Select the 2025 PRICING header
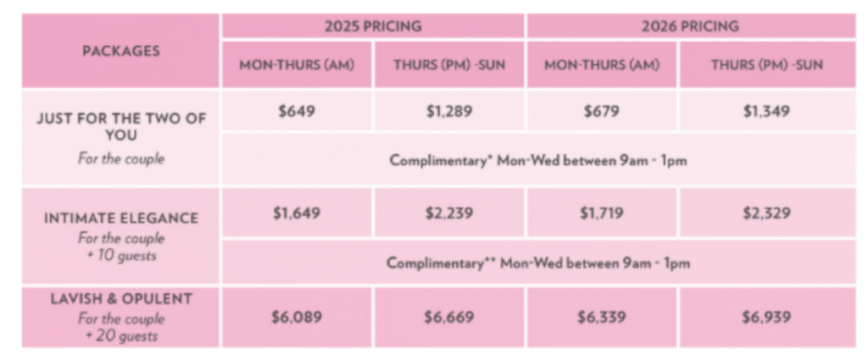 pos(373,26)
